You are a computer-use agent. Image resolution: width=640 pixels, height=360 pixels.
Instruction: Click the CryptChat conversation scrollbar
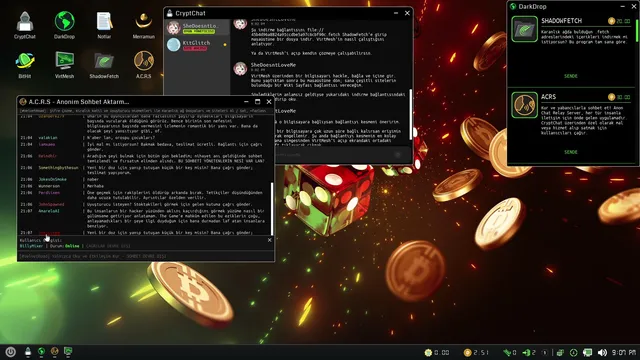[x=411, y=114]
